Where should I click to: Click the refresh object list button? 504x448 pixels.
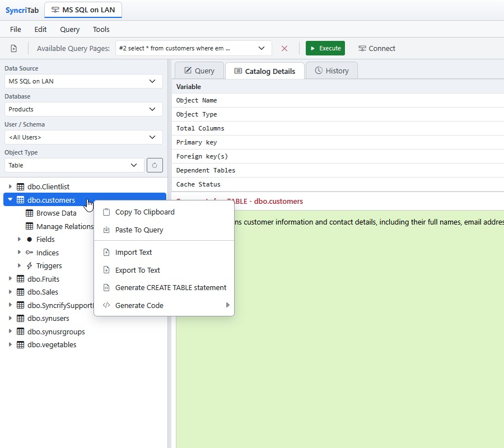click(155, 165)
